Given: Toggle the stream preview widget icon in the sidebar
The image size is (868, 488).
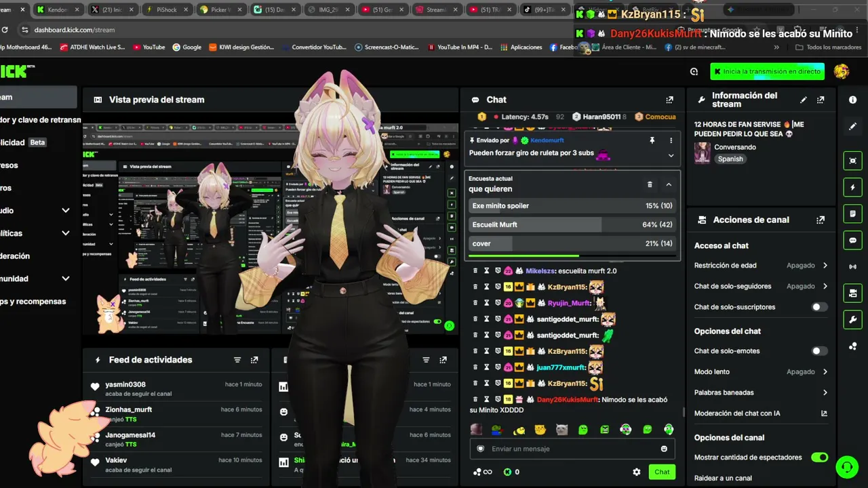Looking at the screenshot, I should 852,161.
